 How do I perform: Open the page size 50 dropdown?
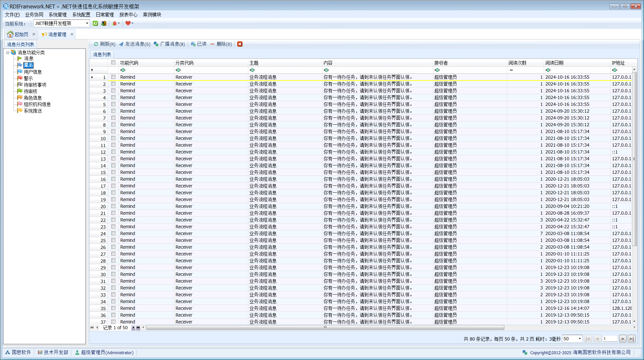[579, 339]
